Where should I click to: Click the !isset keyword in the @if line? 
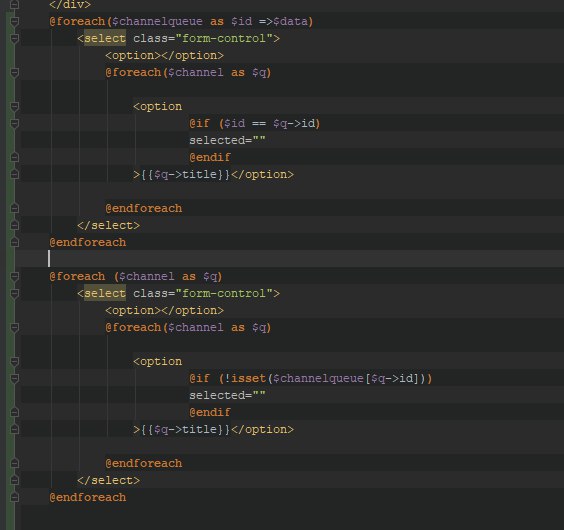(x=246, y=378)
